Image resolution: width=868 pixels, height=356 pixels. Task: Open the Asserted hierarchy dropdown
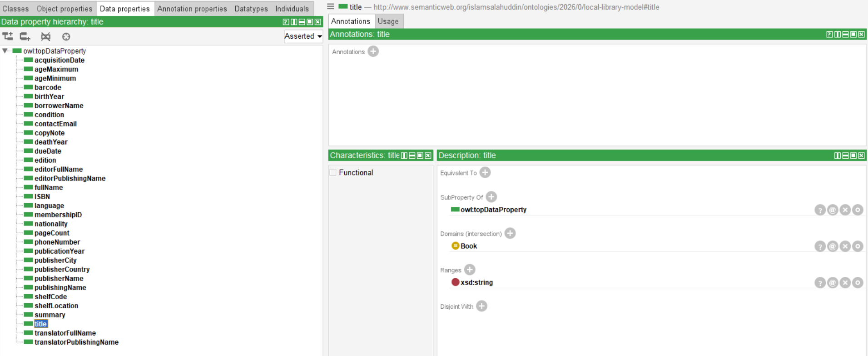[x=303, y=36]
